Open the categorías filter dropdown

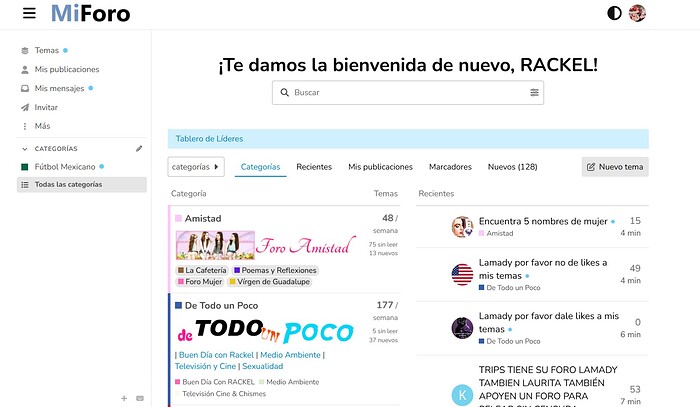coord(196,167)
